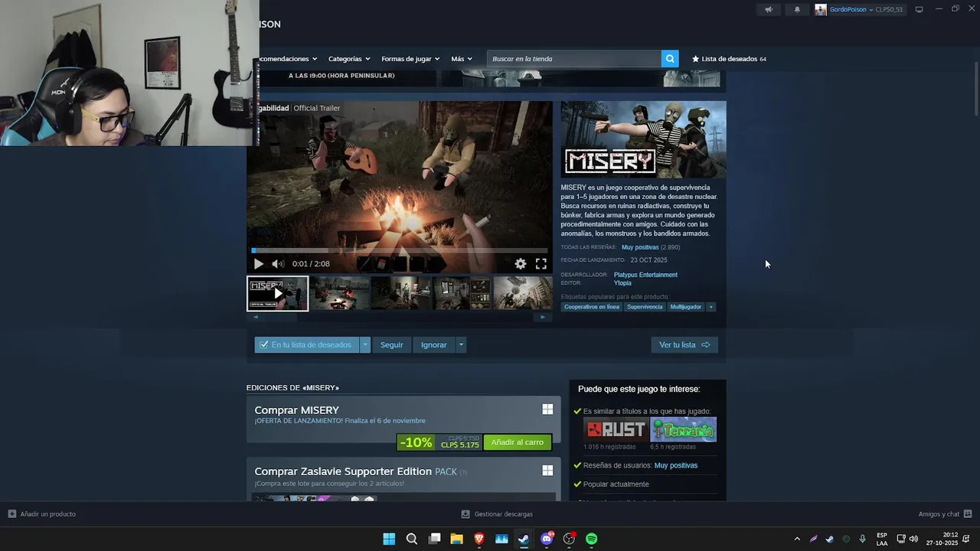Image resolution: width=980 pixels, height=551 pixels.
Task: Open Windows taskbar search
Action: 412,539
